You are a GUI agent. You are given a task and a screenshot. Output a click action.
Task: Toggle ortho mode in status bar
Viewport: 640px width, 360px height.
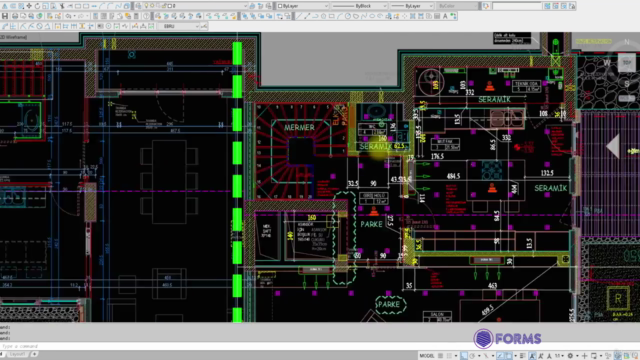coord(464,356)
